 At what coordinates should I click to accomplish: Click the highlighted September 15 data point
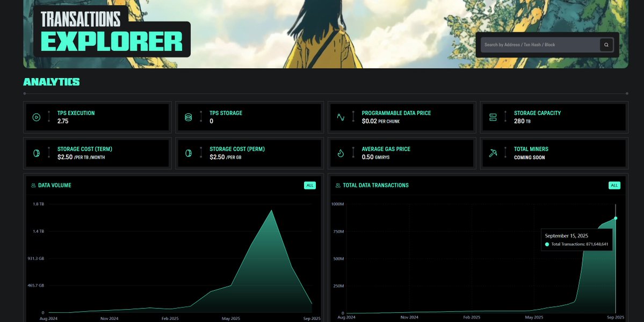point(615,218)
